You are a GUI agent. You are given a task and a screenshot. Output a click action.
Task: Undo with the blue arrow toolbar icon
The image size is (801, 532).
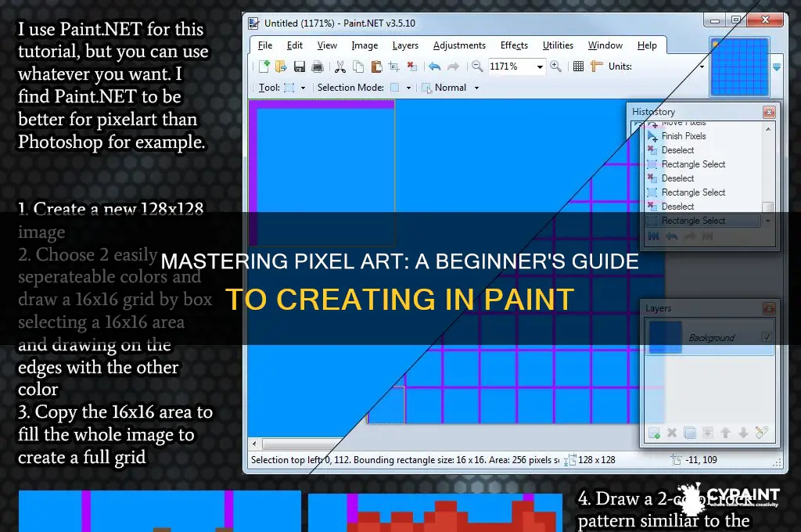pyautogui.click(x=434, y=66)
